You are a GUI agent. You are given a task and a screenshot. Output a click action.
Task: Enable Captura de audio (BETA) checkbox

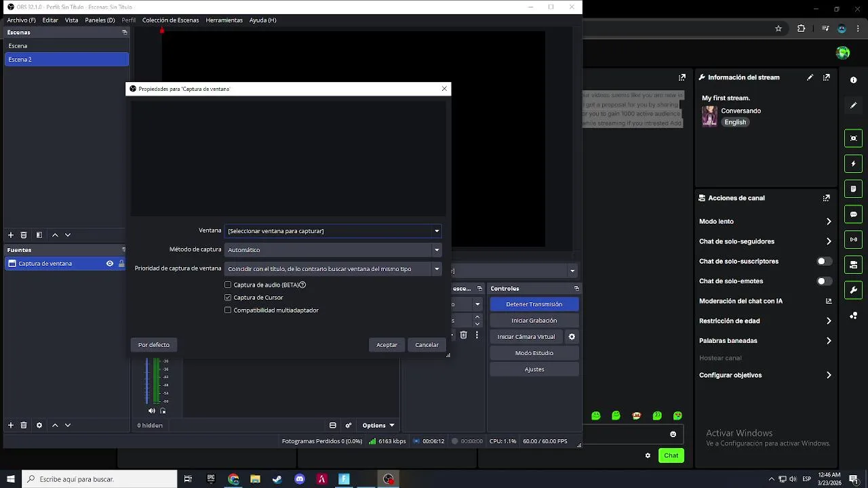228,285
